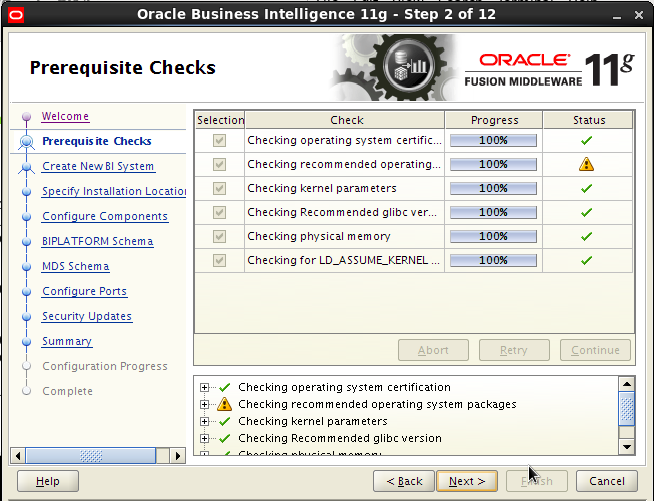Click warning triangle status for recommended operating packages
This screenshot has height=501, width=654.
pos(586,164)
